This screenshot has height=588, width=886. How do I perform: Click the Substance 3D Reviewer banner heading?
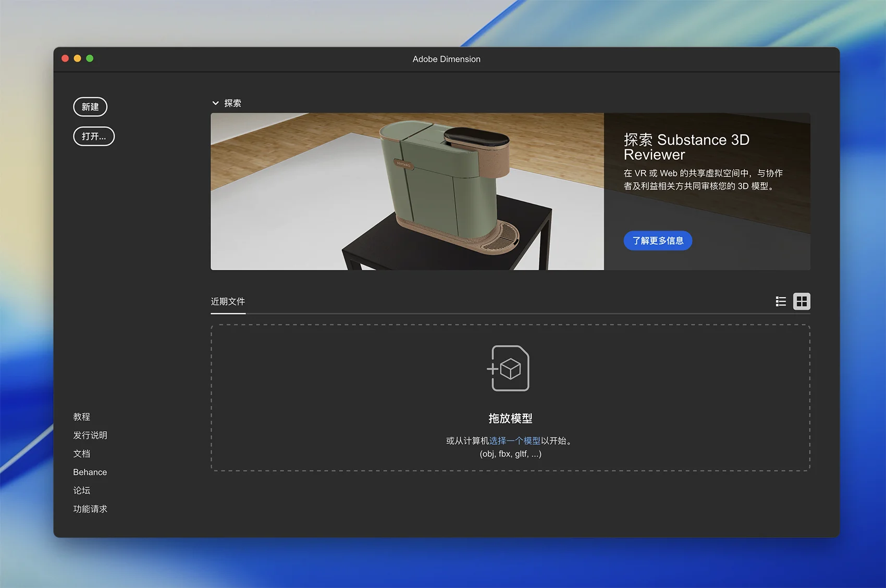[686, 147]
